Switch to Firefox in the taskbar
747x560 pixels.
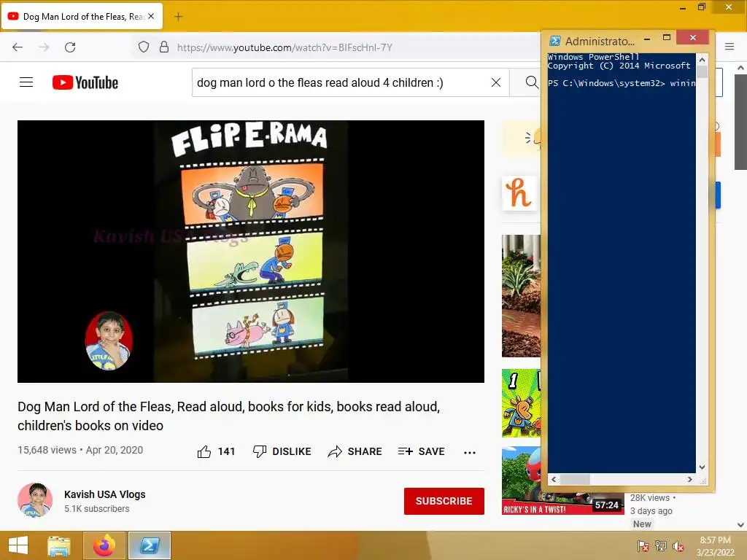click(x=104, y=545)
